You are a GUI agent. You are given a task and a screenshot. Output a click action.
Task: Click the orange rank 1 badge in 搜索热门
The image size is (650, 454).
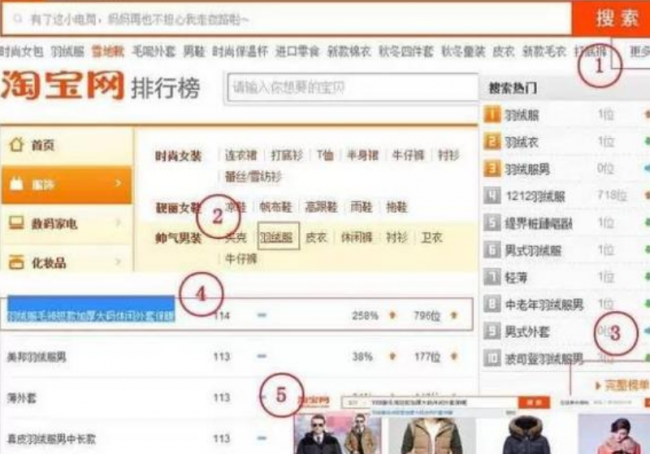click(492, 114)
